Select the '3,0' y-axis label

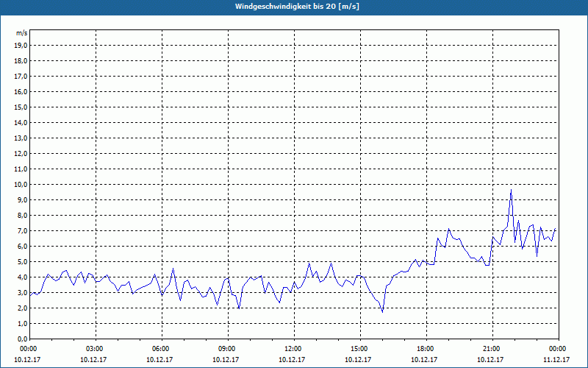(x=23, y=292)
